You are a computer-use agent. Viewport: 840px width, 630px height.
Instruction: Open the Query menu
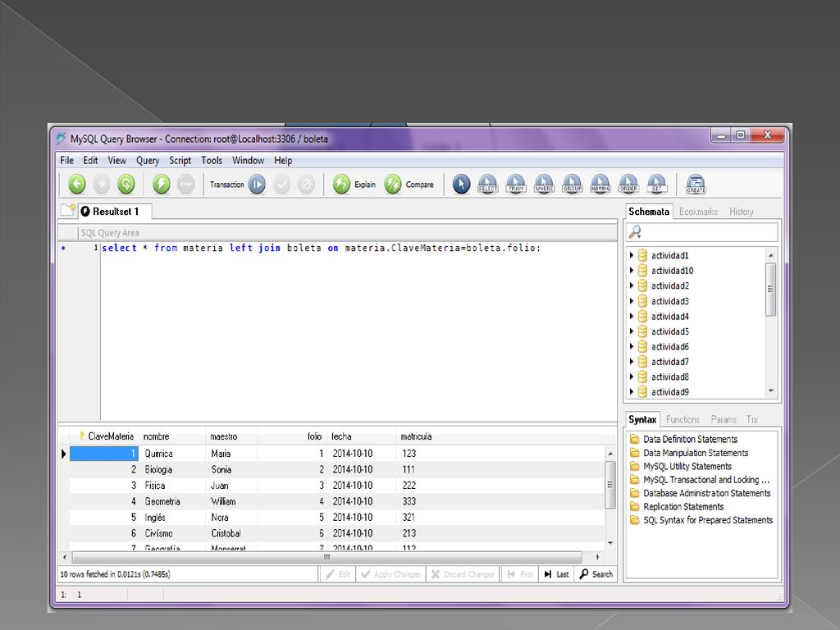click(x=148, y=160)
